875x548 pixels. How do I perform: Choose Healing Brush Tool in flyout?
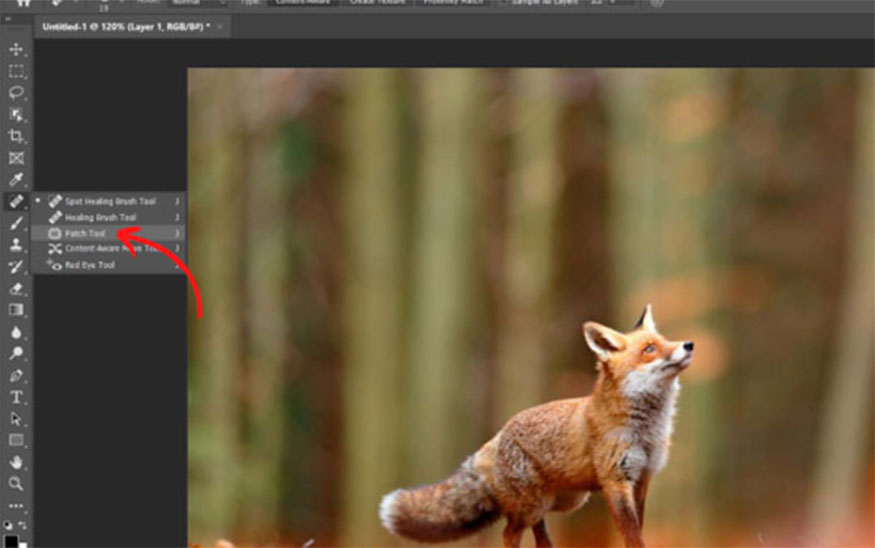(x=109, y=217)
